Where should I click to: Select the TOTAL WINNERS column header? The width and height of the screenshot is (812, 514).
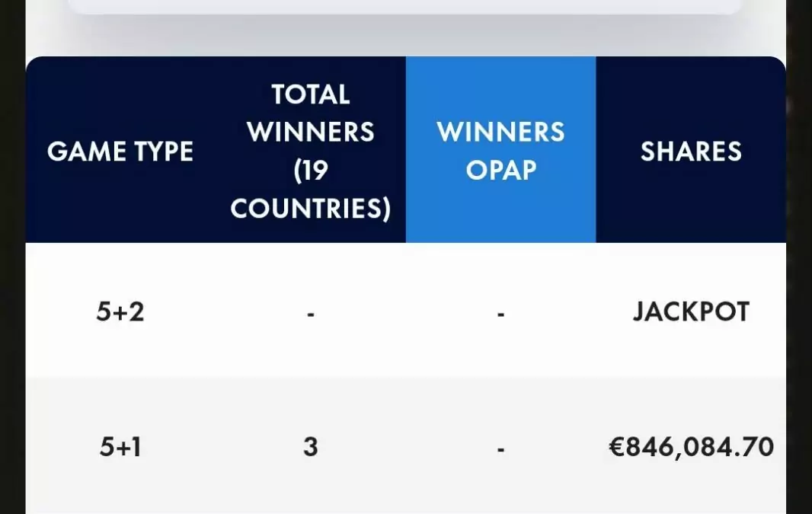coord(311,151)
